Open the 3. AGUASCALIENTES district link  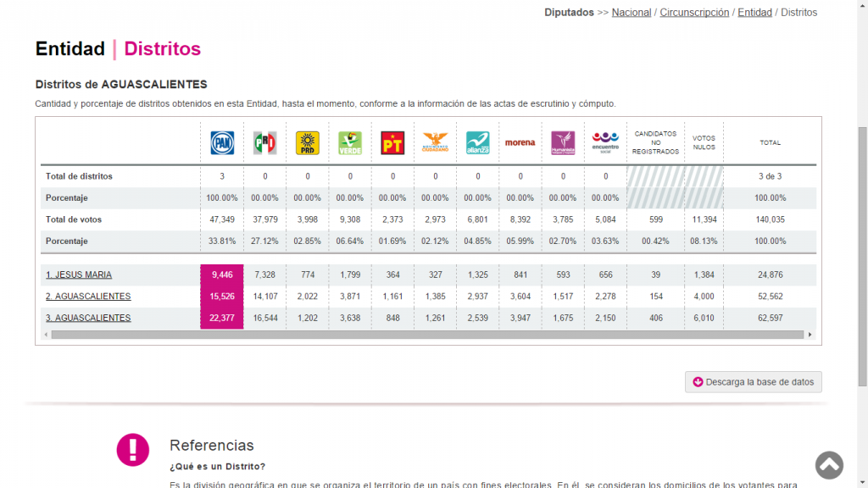88,318
